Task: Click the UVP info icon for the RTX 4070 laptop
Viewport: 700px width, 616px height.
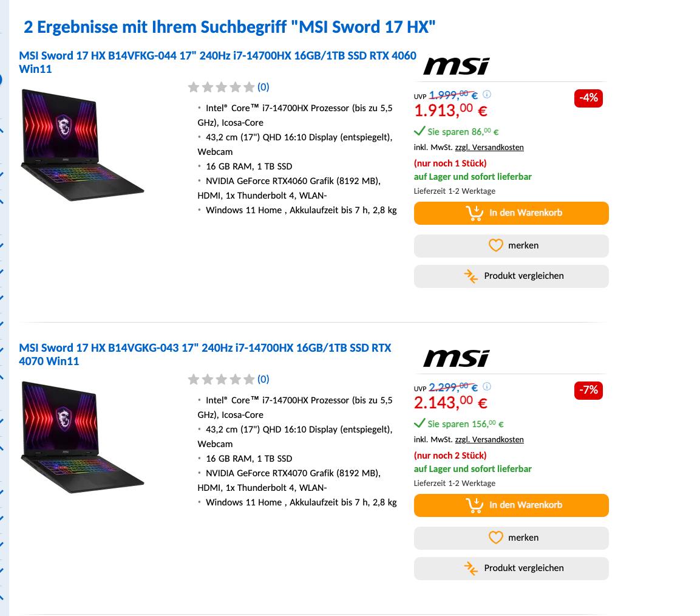Action: click(x=487, y=386)
